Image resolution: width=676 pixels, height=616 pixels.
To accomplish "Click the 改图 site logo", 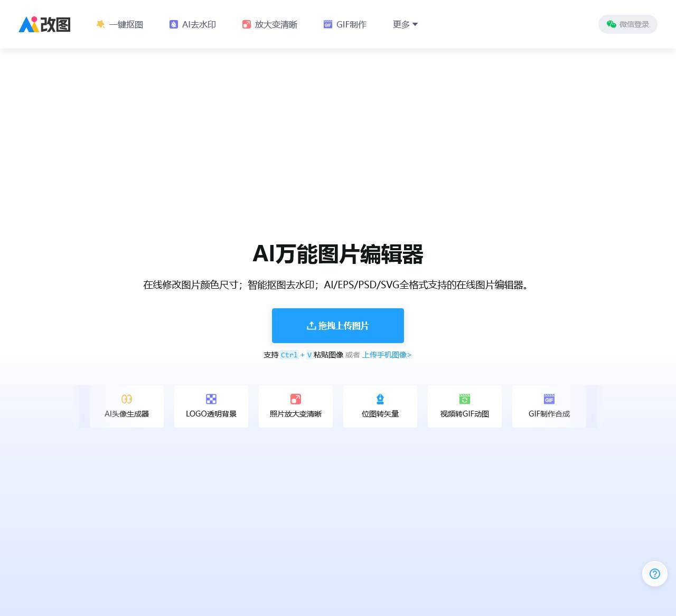I will pos(44,24).
